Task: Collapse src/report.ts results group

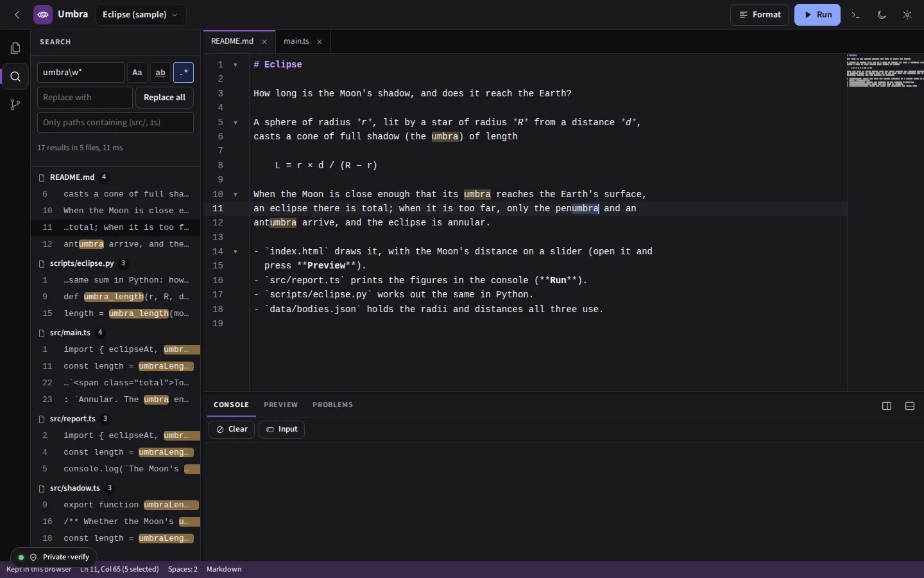Action: point(116,419)
